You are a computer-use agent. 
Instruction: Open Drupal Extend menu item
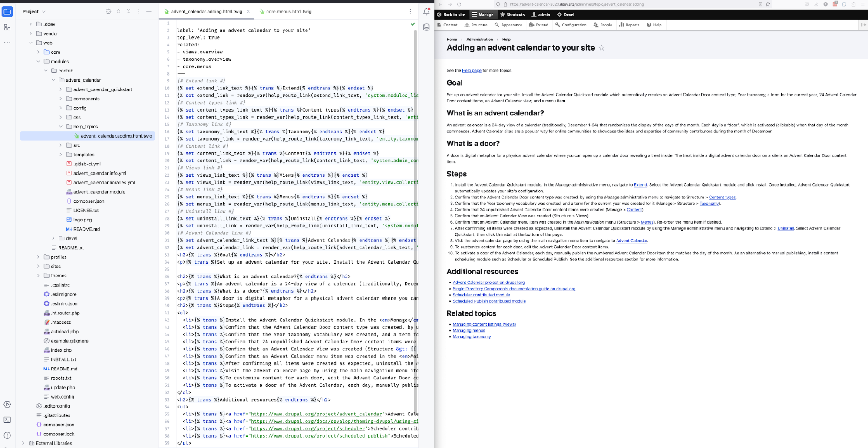click(x=538, y=25)
